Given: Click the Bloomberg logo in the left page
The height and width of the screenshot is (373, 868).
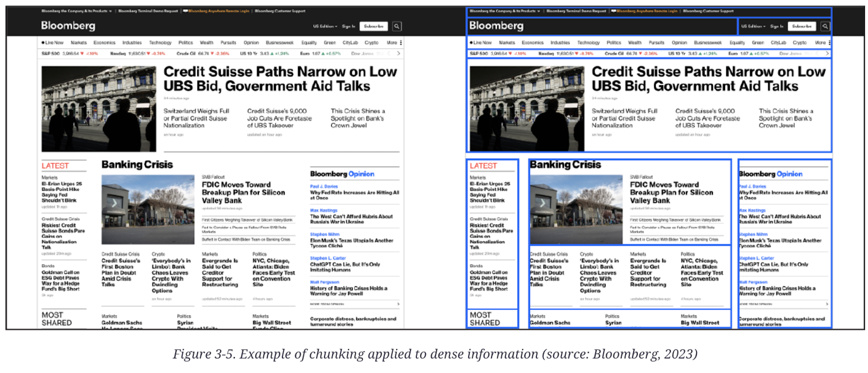Looking at the screenshot, I should (68, 26).
